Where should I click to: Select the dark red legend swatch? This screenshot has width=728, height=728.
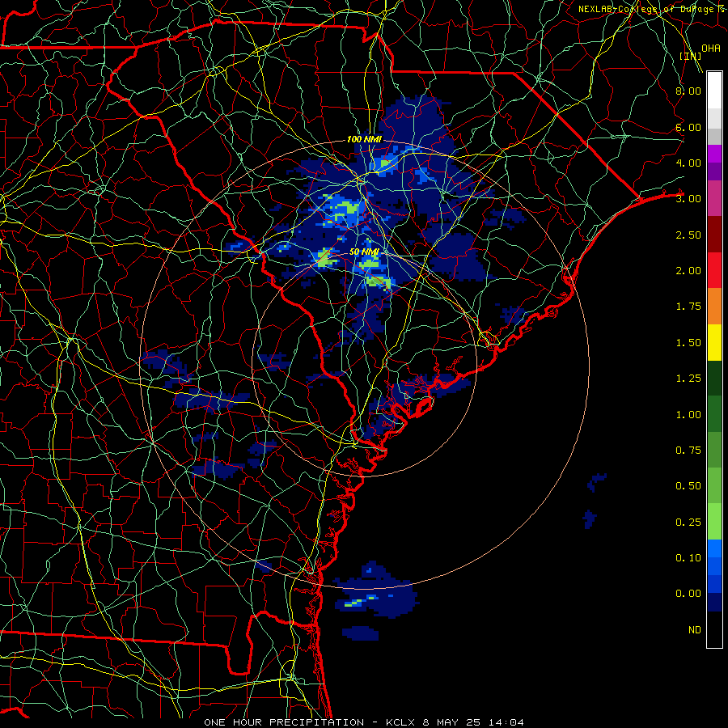pyautogui.click(x=714, y=235)
